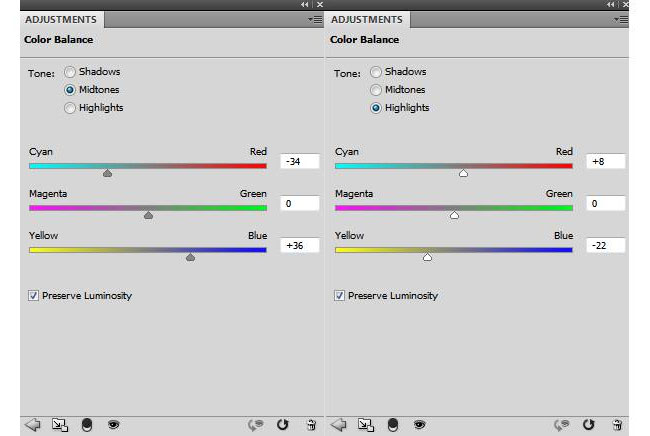The height and width of the screenshot is (436, 650).
Task: Select Shadows tone in left panel
Action: tap(70, 72)
